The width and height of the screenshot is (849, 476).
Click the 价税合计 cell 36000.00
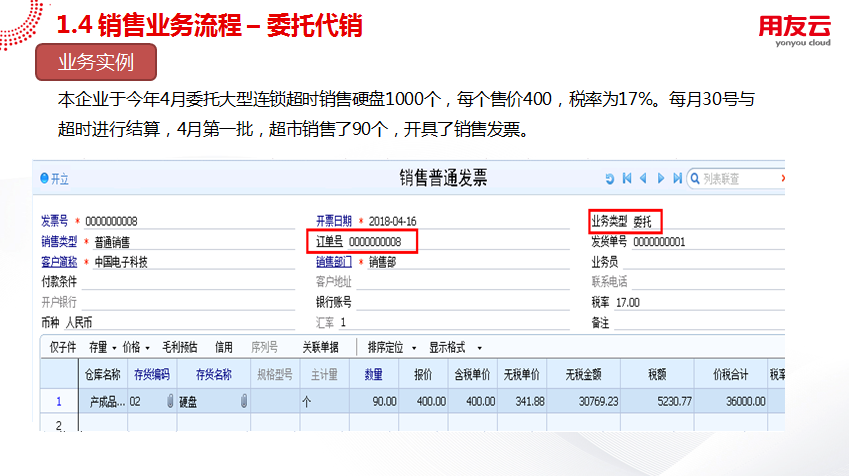click(730, 401)
